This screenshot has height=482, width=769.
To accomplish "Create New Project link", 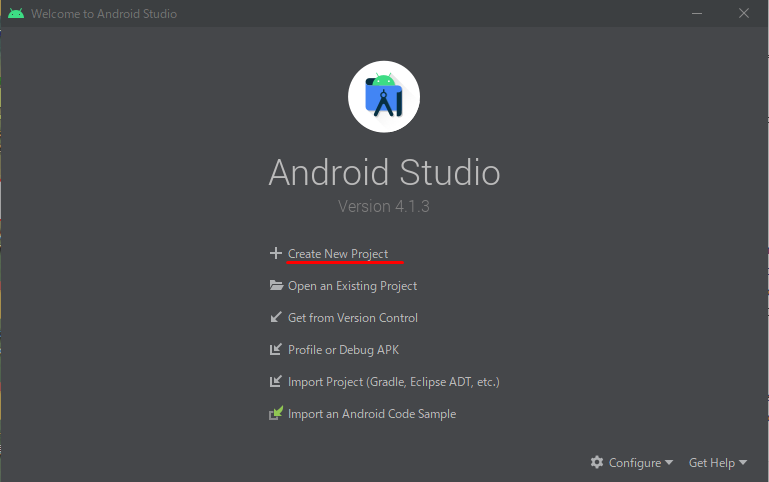I will point(338,254).
